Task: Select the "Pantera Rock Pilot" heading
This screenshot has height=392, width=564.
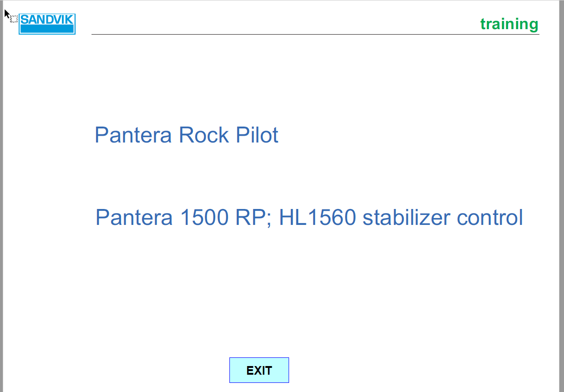Action: pyautogui.click(x=186, y=135)
